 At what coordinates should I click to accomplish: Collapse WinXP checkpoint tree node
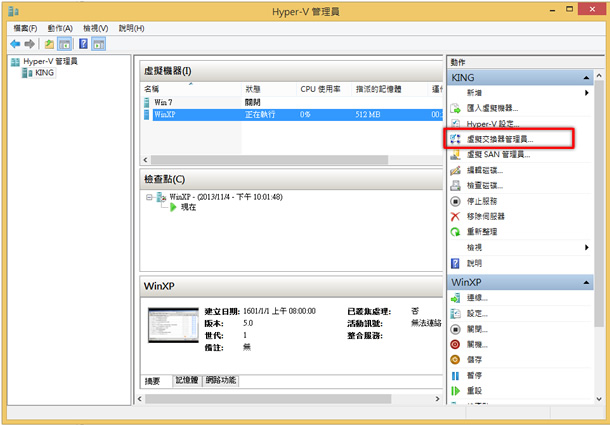[149, 197]
